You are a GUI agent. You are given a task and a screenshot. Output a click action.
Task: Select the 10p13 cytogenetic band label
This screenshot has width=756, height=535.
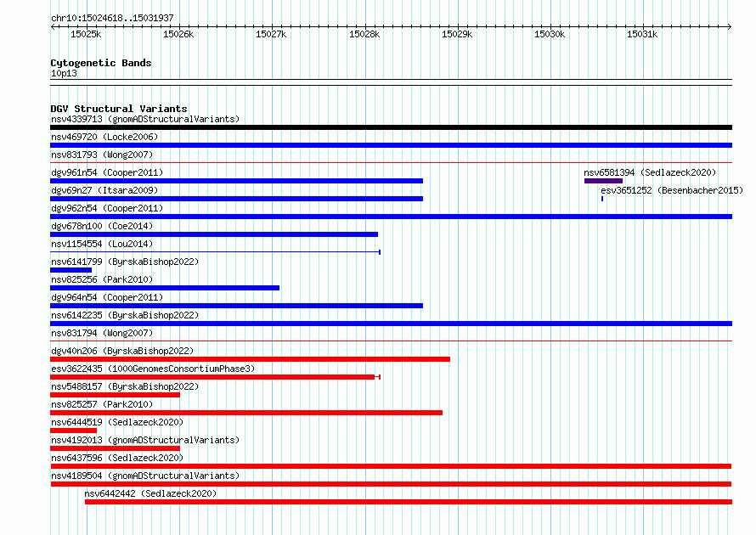pyautogui.click(x=64, y=73)
